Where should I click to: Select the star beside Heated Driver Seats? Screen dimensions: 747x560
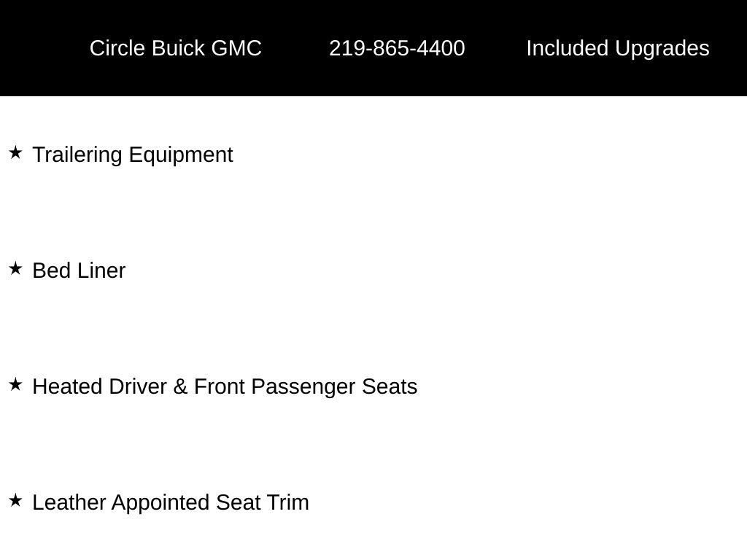[15, 385]
